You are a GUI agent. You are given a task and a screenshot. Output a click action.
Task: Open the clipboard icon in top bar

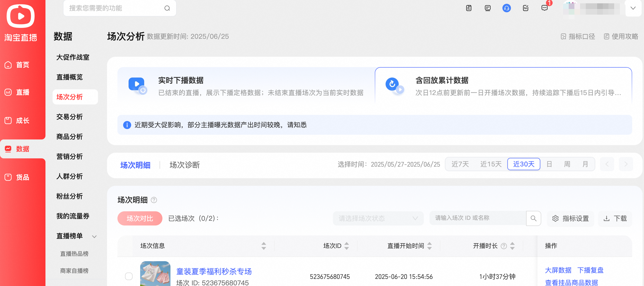[469, 8]
